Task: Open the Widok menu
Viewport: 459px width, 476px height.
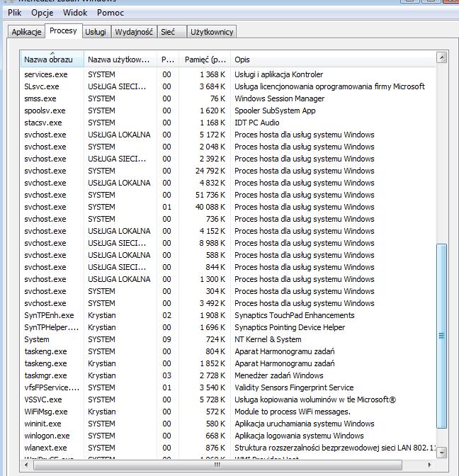Action: 75,13
